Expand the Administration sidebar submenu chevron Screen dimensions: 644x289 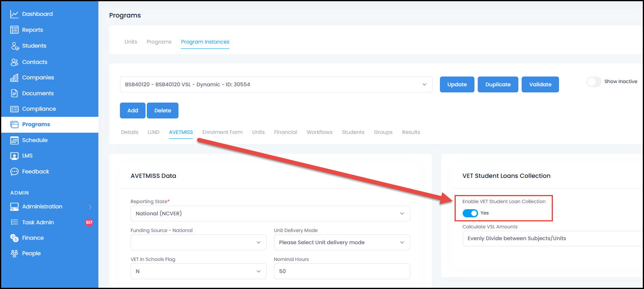click(x=90, y=207)
